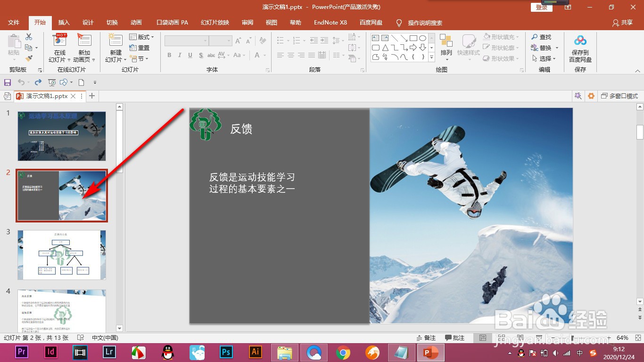
Task: Switch to the Insert ribbon tab
Action: (x=64, y=23)
